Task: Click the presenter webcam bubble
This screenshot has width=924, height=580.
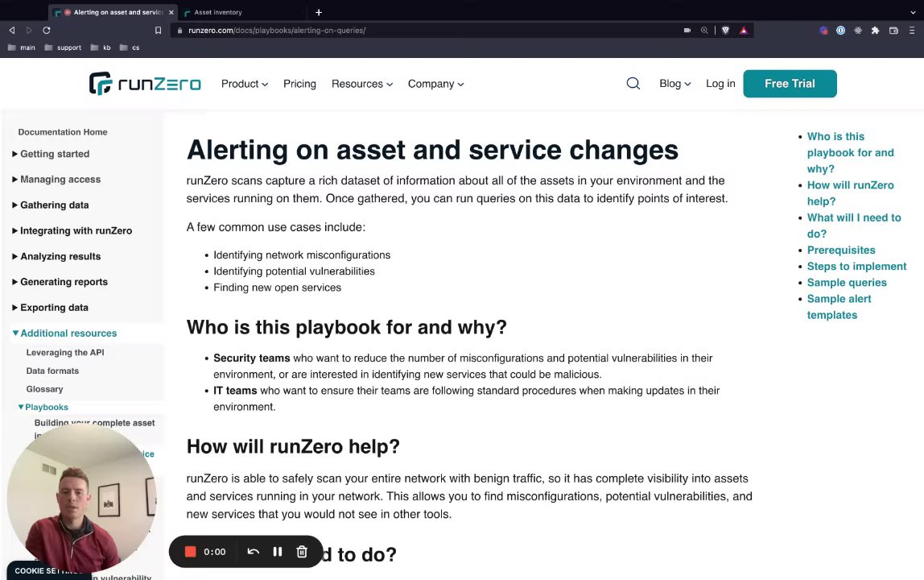Action: click(x=81, y=499)
